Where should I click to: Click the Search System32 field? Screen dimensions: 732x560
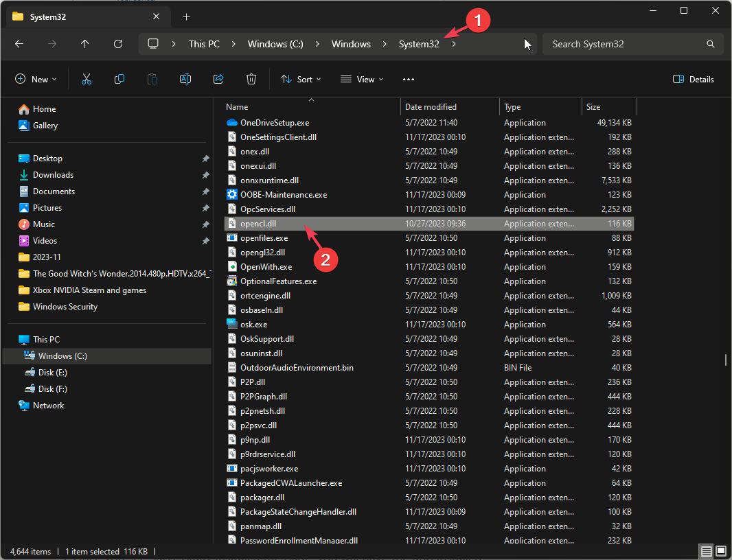625,44
